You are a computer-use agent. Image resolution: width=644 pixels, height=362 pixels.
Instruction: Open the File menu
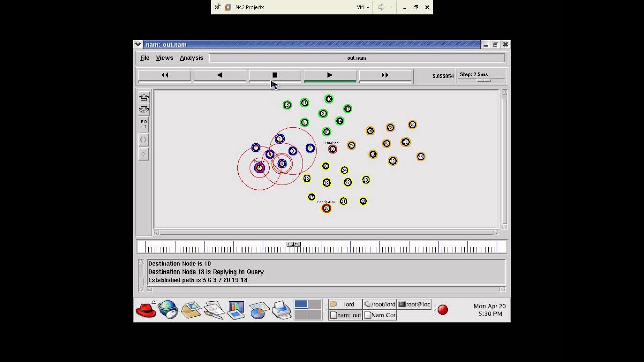click(x=145, y=58)
